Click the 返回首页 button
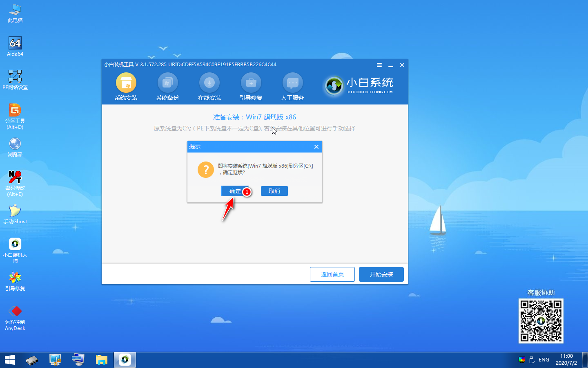This screenshot has height=368, width=588. tap(332, 274)
